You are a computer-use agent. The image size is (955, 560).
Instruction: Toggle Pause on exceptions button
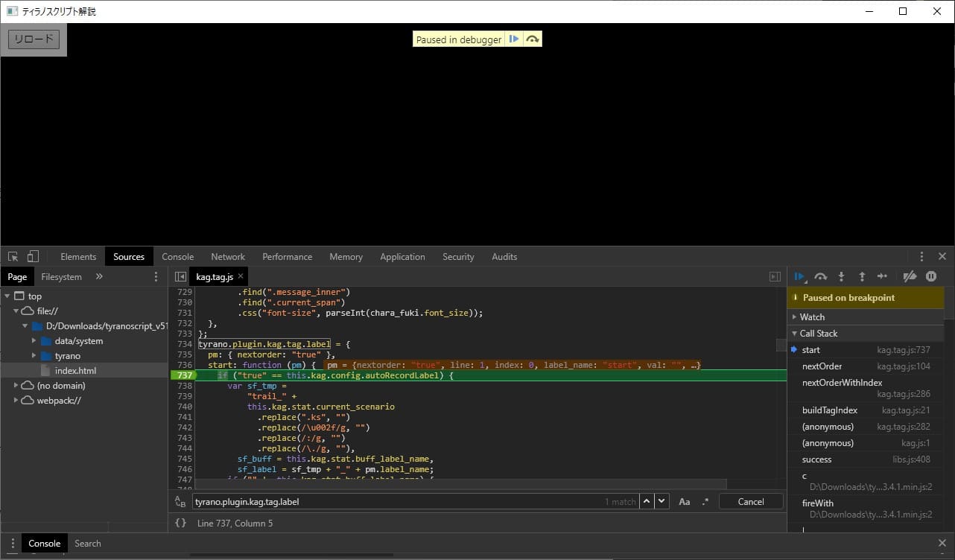click(930, 276)
